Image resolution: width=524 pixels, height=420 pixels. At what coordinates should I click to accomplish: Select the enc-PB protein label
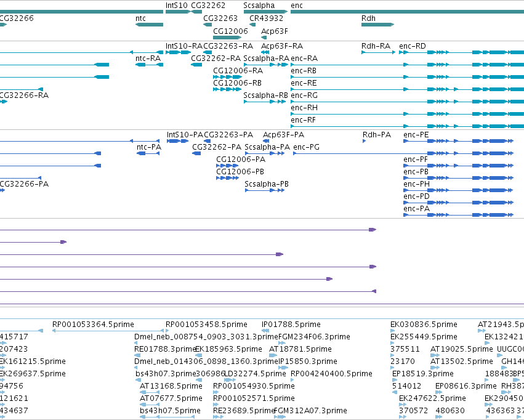coord(416,172)
